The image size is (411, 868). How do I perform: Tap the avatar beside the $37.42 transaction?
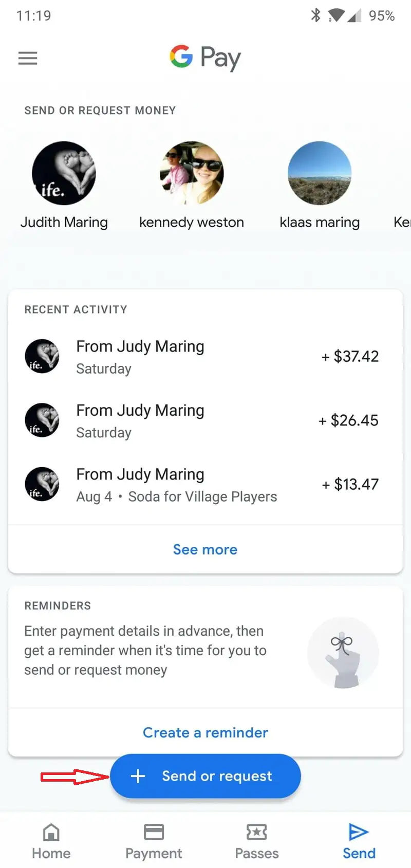click(42, 356)
